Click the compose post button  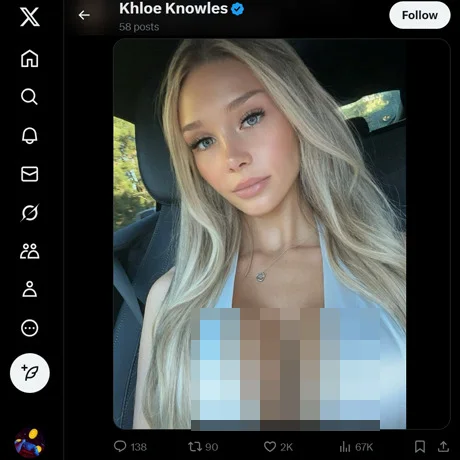tap(30, 373)
